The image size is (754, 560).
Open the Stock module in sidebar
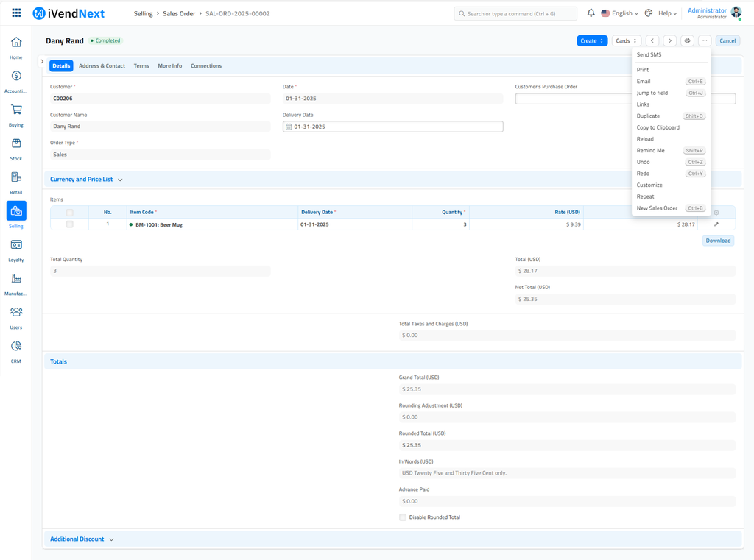pos(16,147)
